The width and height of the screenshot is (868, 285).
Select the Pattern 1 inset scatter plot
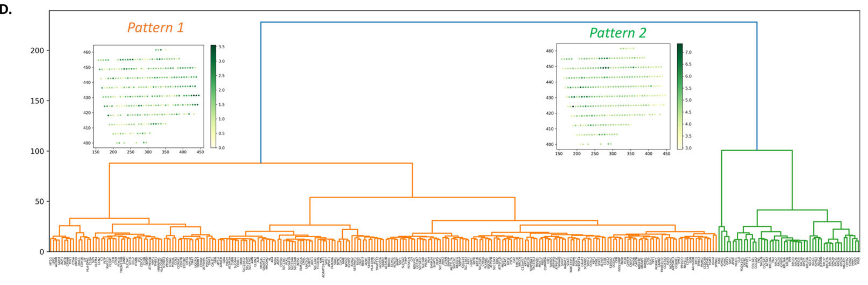click(x=148, y=96)
